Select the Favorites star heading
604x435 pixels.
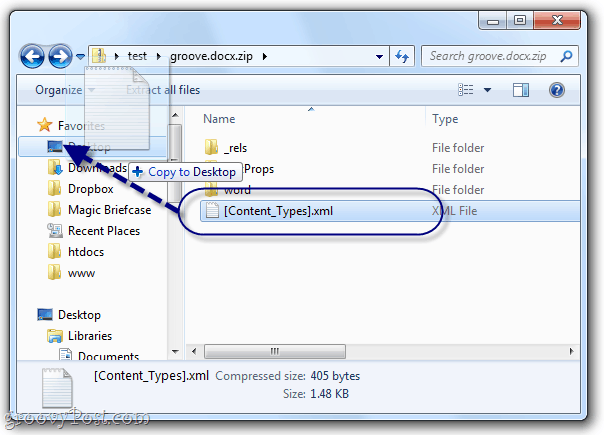pyautogui.click(x=71, y=125)
